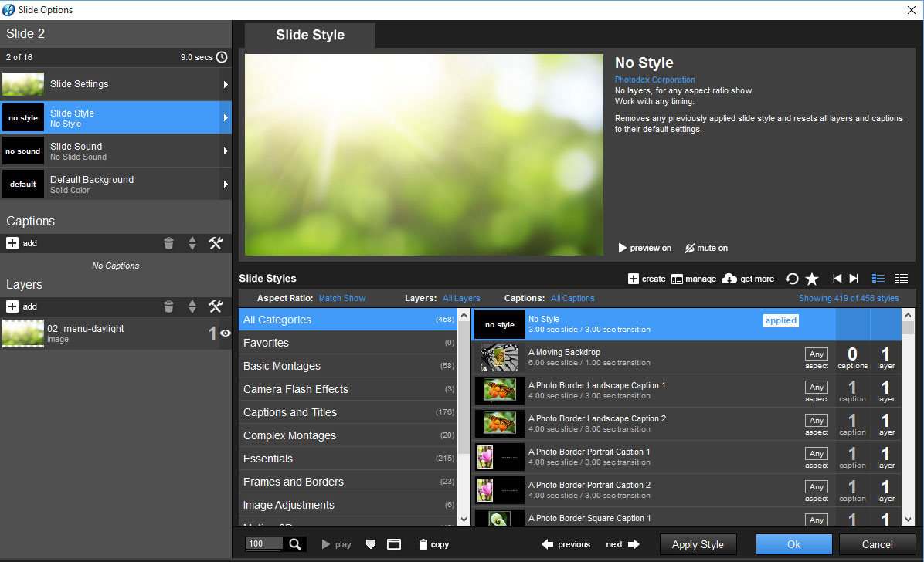Expand Slide Sound arrow

(226, 151)
